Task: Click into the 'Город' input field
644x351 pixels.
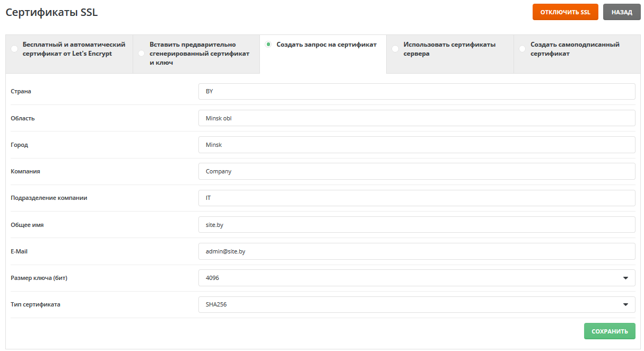Action: pos(416,145)
